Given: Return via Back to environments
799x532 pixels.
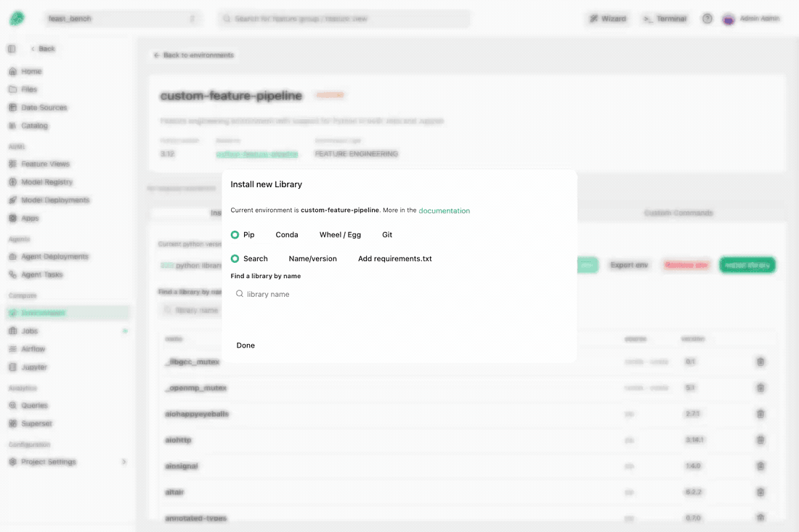Looking at the screenshot, I should pyautogui.click(x=194, y=55).
